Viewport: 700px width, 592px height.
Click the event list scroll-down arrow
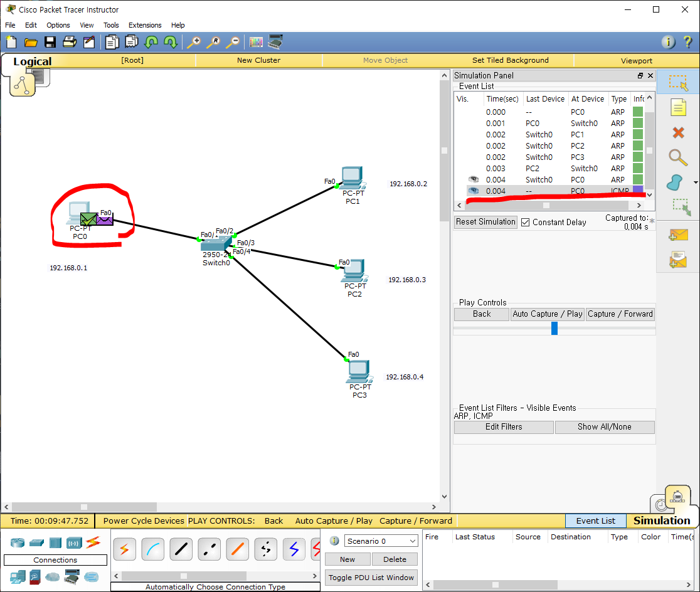pos(650,194)
